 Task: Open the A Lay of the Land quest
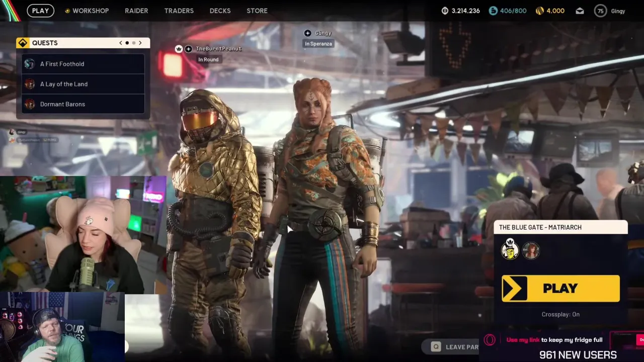click(83, 84)
